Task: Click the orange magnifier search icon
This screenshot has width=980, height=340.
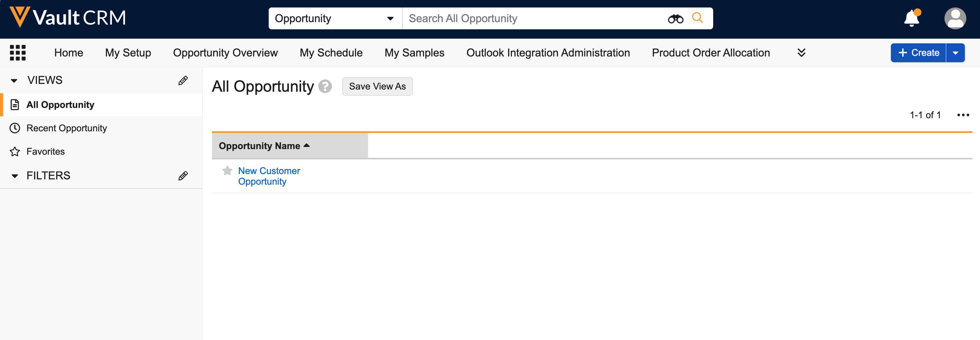Action: [697, 18]
